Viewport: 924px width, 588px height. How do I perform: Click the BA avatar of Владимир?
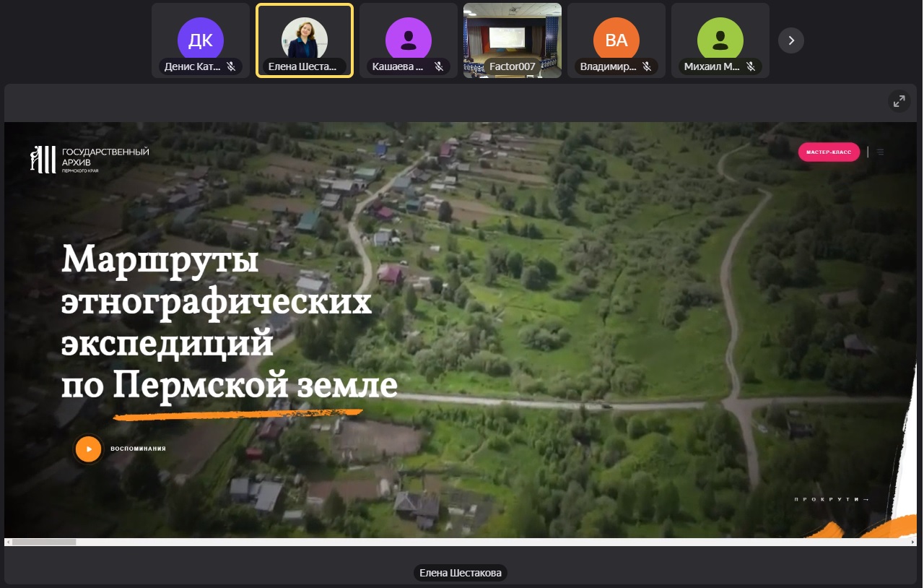[616, 40]
